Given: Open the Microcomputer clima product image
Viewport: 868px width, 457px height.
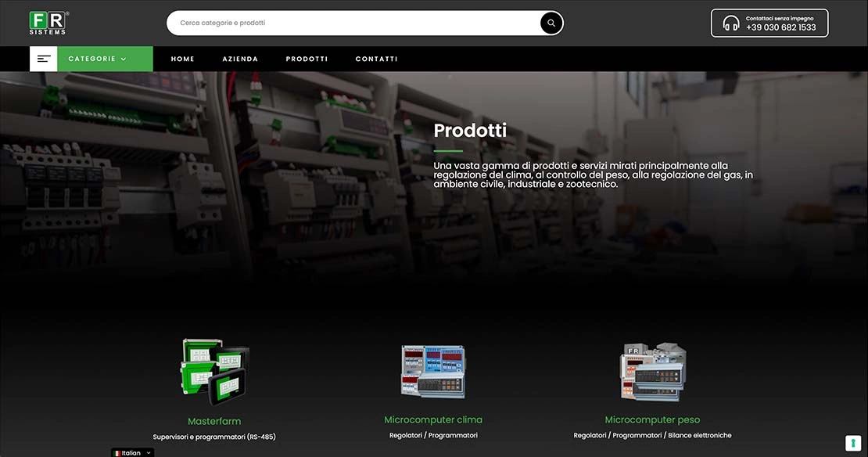Looking at the screenshot, I should (x=433, y=371).
